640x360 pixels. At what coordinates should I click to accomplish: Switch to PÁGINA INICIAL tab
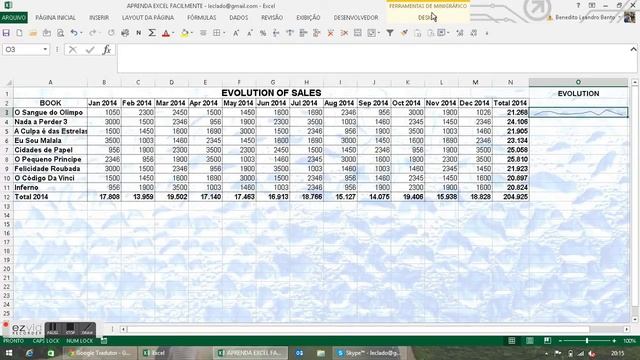click(56, 18)
